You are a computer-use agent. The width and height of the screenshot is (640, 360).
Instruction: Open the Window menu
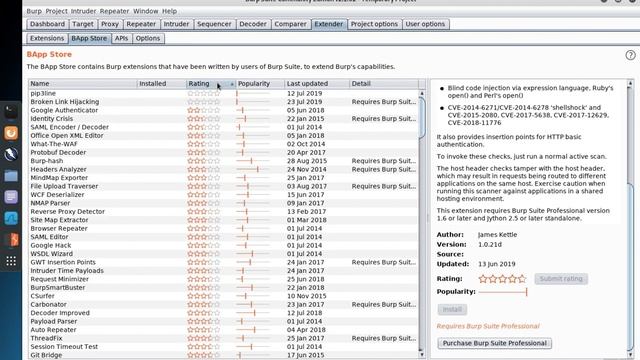point(146,11)
